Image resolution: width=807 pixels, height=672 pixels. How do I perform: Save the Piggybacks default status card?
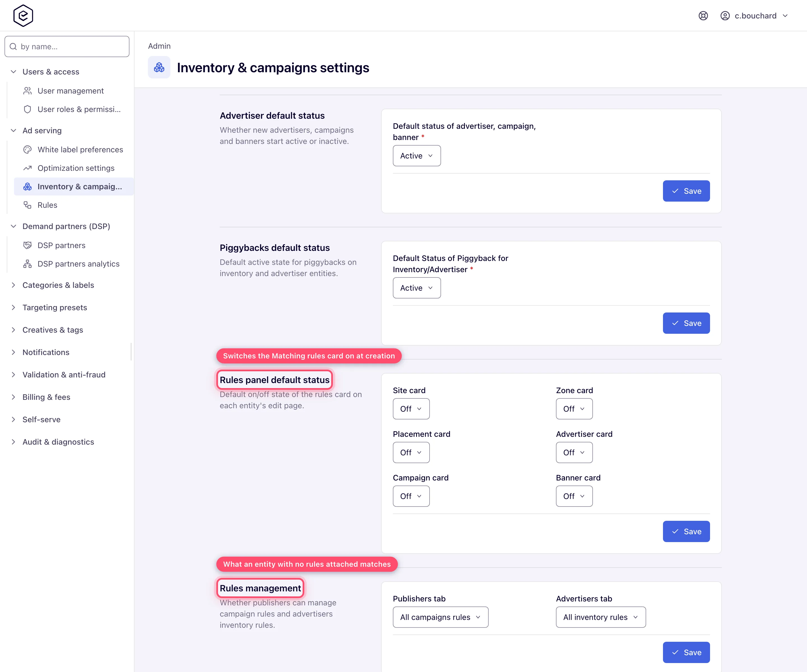point(686,323)
